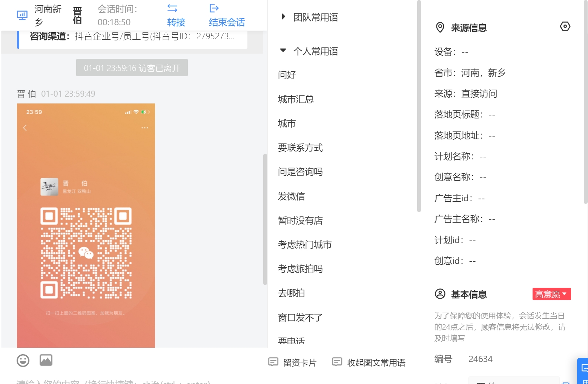Select the 要联系方式 quick phrase
The width and height of the screenshot is (588, 384).
pyautogui.click(x=300, y=148)
